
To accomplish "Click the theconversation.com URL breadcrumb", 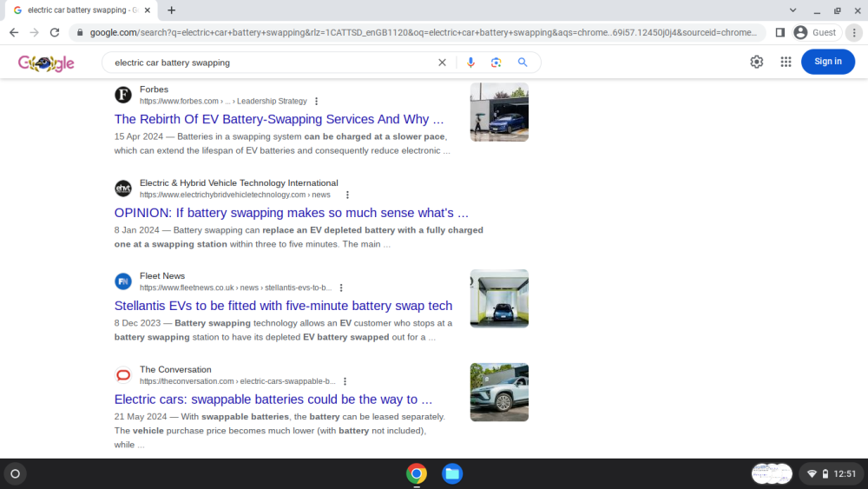I will tap(238, 381).
